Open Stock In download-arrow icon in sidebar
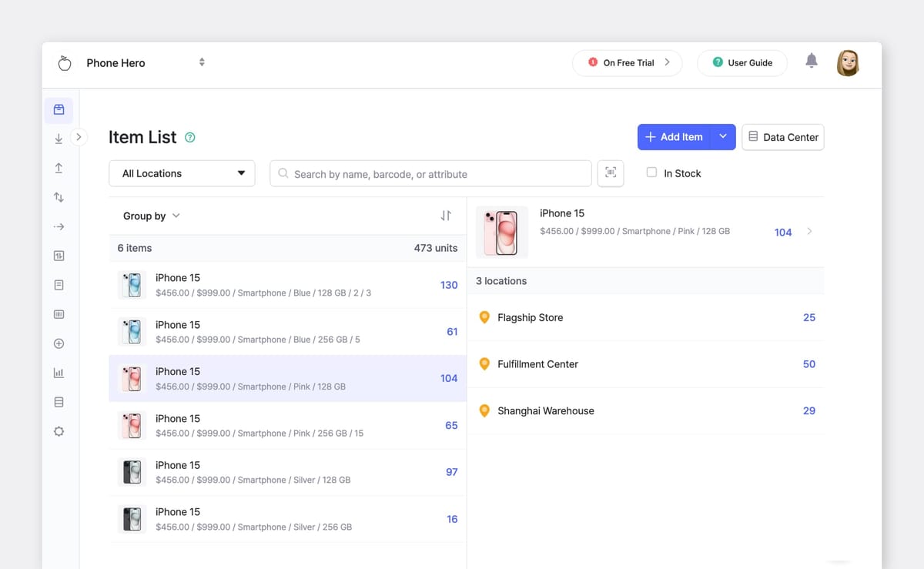This screenshot has height=569, width=924. tap(59, 139)
